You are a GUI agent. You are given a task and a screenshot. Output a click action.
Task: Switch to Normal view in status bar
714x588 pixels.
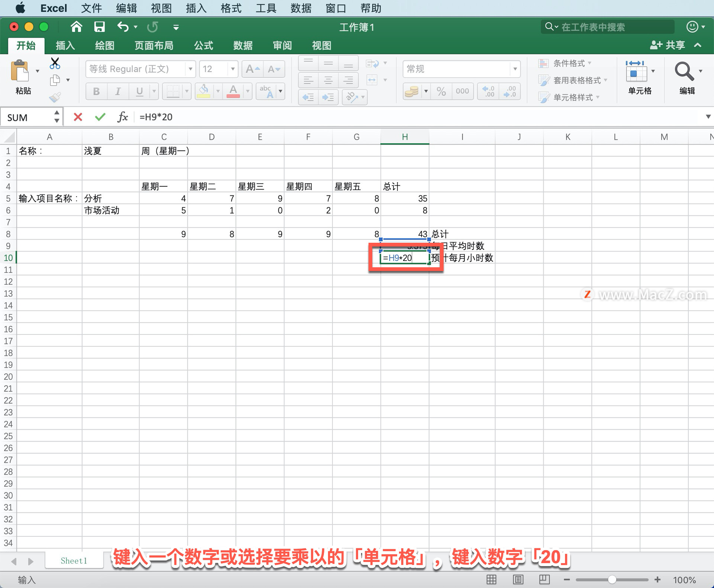click(492, 579)
